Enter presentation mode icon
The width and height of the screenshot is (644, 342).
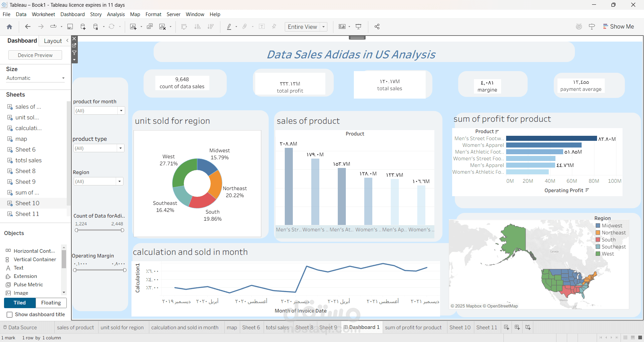pyautogui.click(x=359, y=26)
